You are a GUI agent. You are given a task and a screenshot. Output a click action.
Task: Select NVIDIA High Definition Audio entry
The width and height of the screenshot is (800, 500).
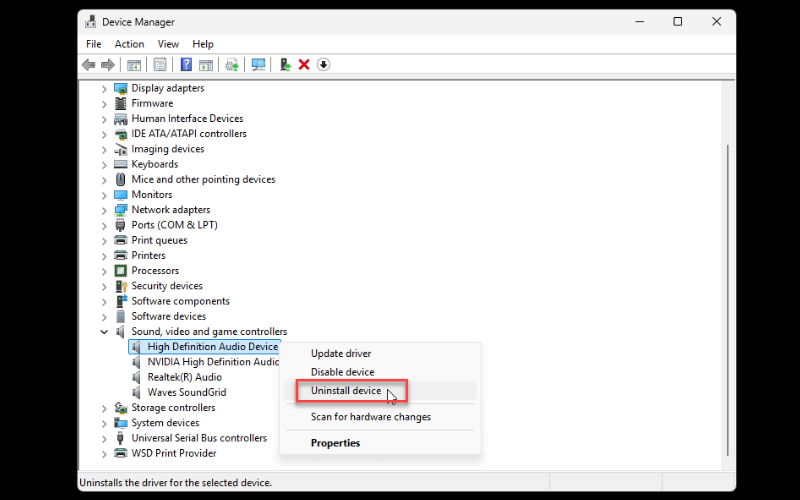(x=213, y=362)
